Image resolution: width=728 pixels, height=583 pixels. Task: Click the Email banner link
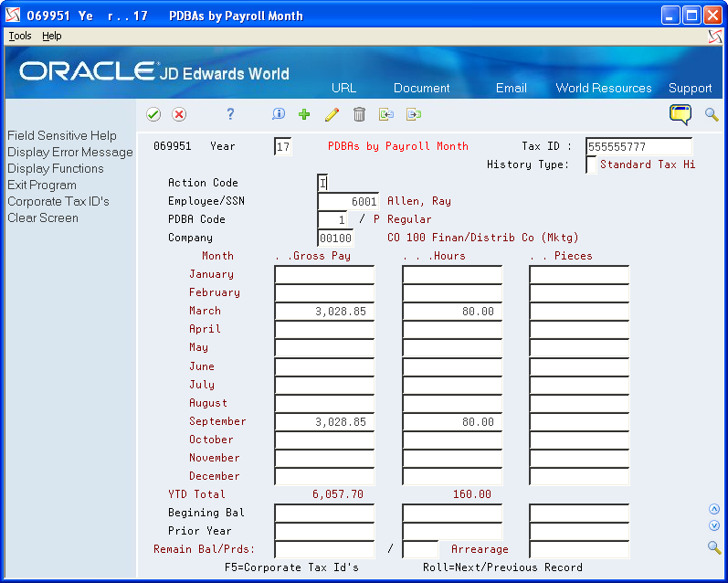(x=512, y=88)
